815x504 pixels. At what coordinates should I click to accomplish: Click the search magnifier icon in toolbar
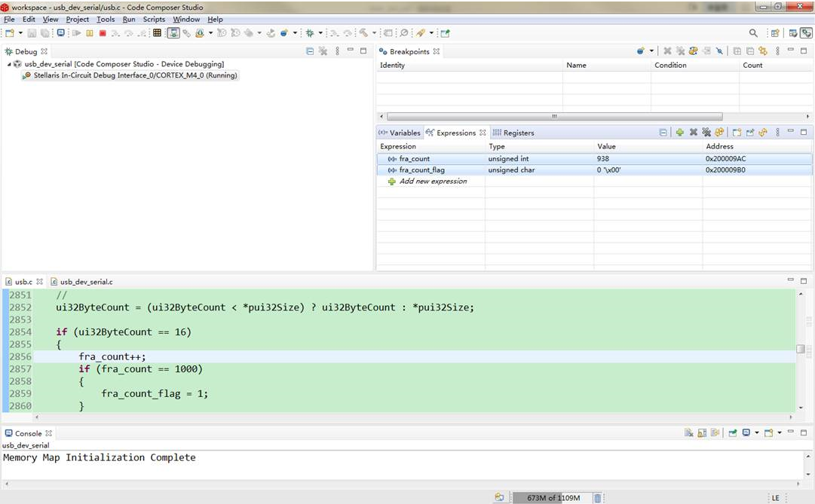coord(752,33)
